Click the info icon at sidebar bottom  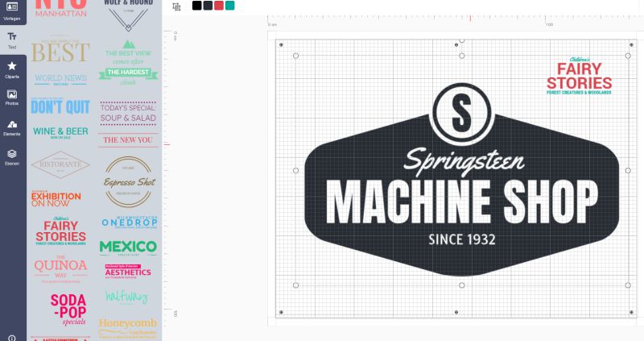[x=12, y=337]
